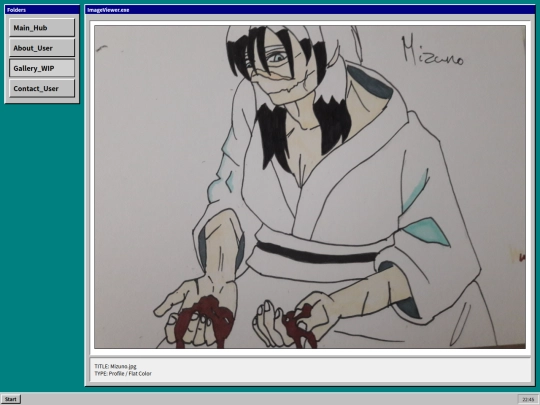Click the blank area of the info panel
540x405 pixels.
pyautogui.click(x=341, y=370)
